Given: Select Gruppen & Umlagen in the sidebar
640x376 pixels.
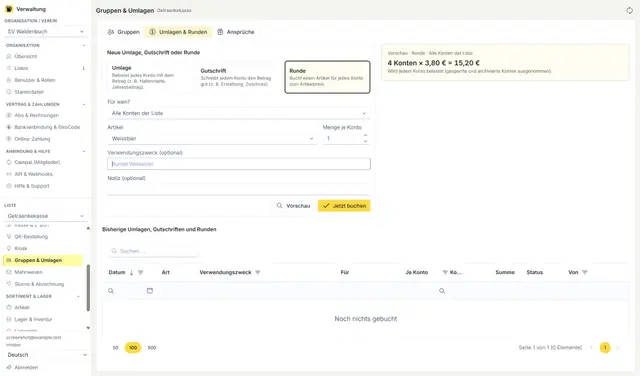Looking at the screenshot, I should pyautogui.click(x=43, y=260).
